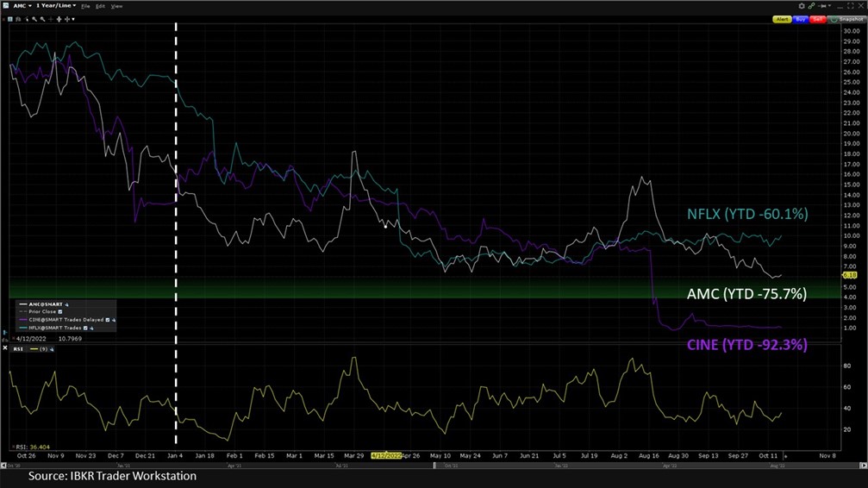Select the pointer tool in chart toolbar

(x=26, y=19)
